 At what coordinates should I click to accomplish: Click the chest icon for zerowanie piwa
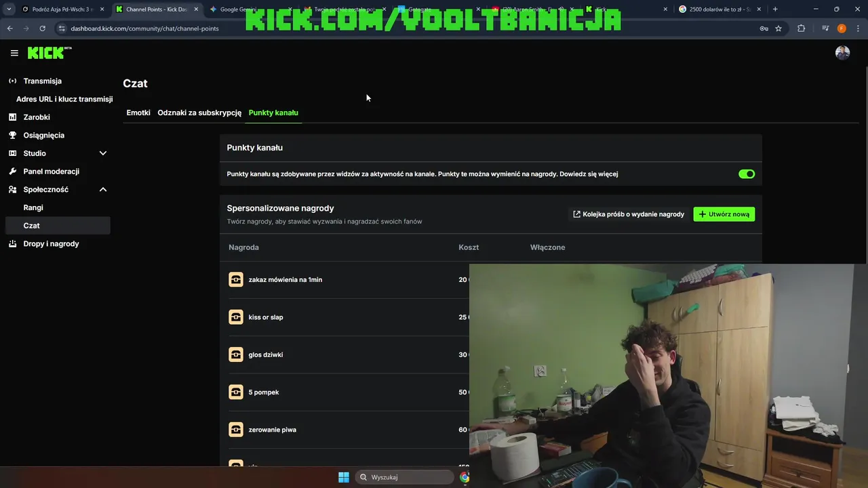click(x=236, y=430)
